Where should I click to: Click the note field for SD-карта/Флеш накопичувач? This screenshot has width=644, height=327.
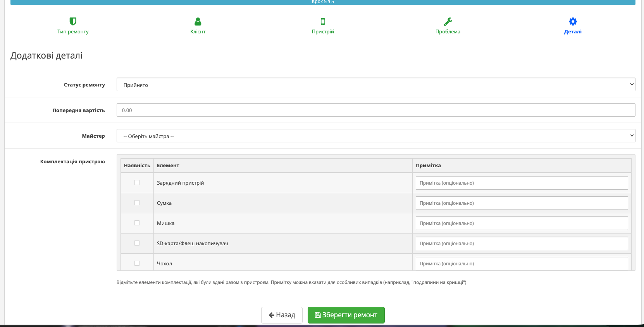522,244
